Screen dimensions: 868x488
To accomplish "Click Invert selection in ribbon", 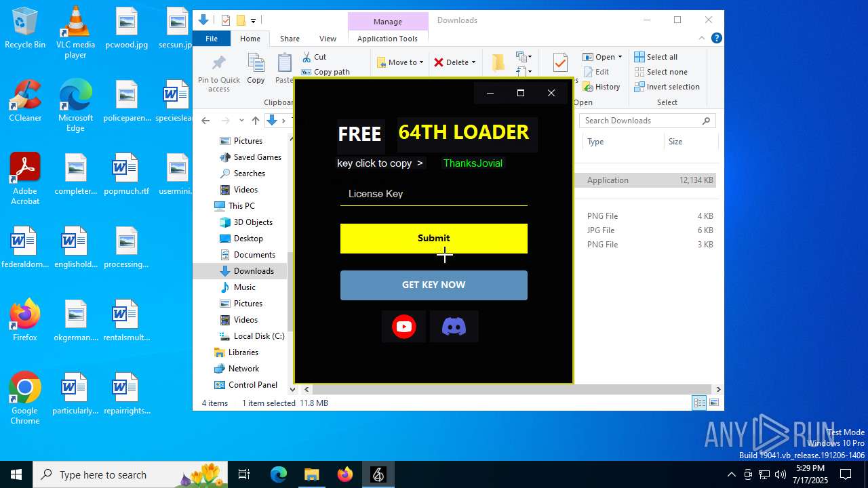I will 667,87.
